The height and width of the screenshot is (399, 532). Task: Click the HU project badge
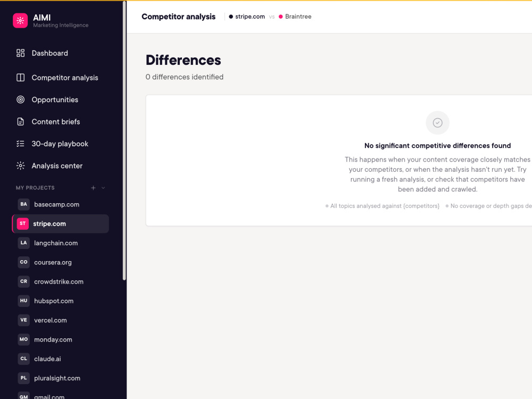point(23,301)
